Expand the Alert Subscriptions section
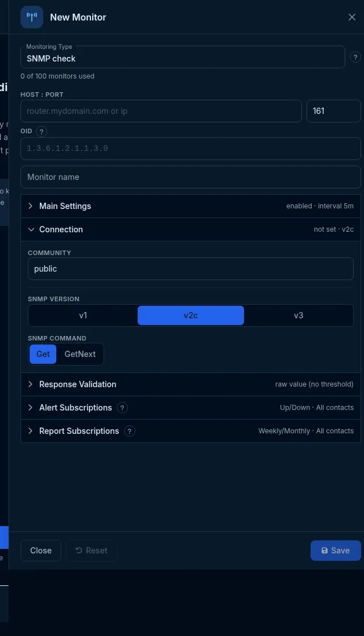364x636 pixels. pos(191,408)
